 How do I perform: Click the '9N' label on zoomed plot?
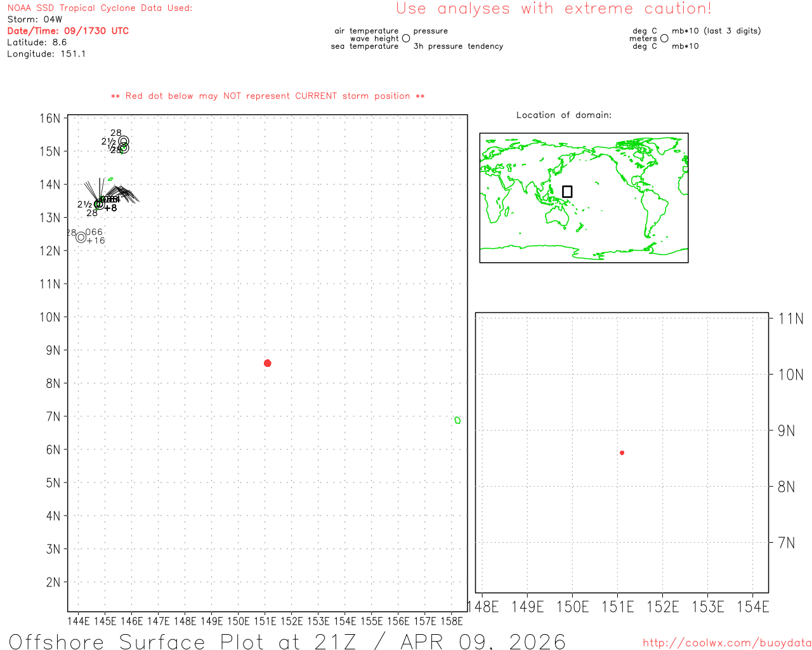(787, 431)
